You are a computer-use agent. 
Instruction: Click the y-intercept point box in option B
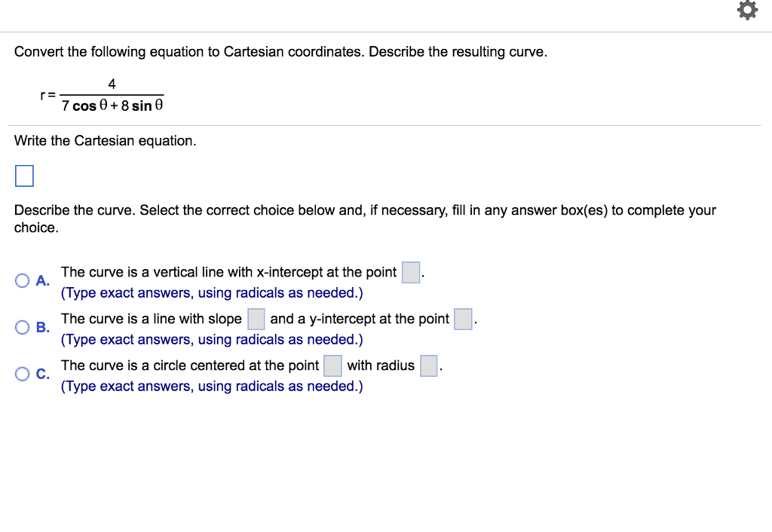tap(463, 319)
